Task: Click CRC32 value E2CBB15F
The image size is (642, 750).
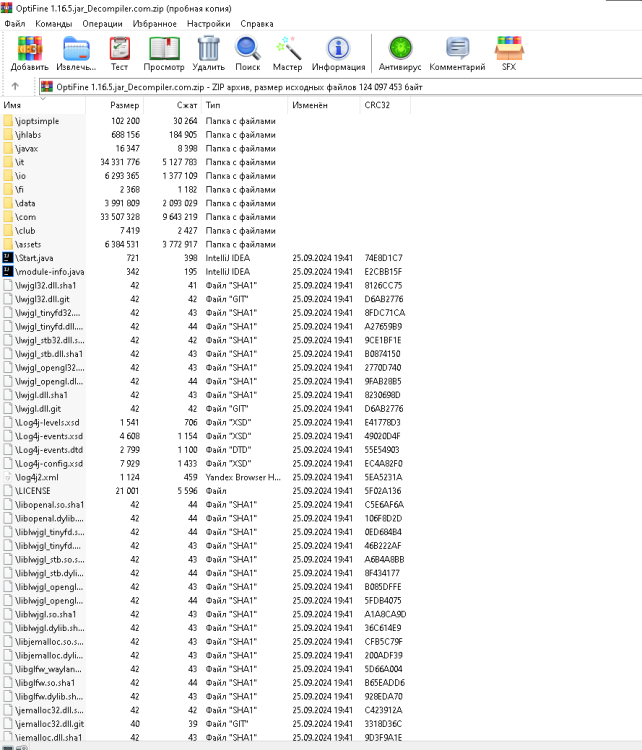Action: tap(383, 272)
